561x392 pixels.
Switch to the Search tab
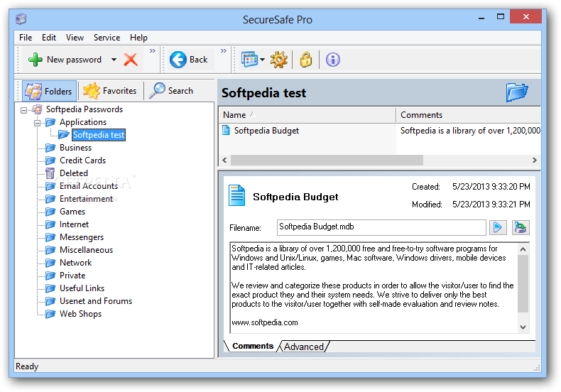(171, 91)
